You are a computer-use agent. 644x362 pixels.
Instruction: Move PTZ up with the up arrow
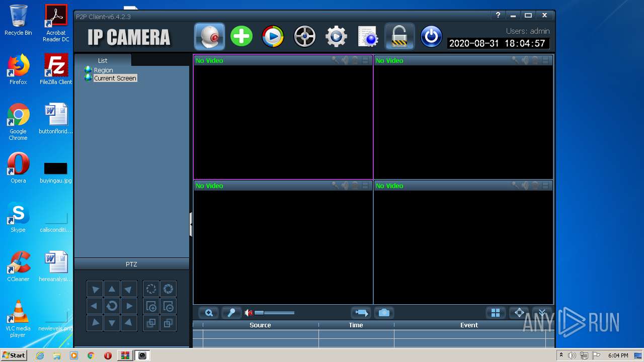click(x=112, y=289)
